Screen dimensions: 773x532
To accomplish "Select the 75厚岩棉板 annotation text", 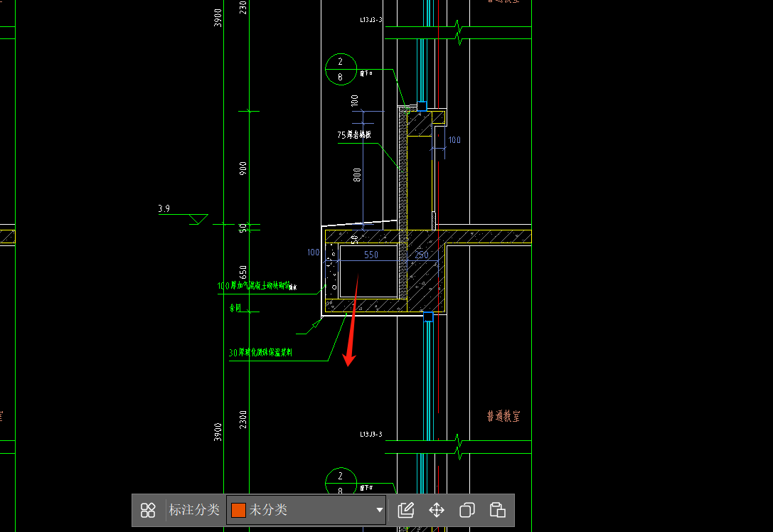I will tap(354, 134).
